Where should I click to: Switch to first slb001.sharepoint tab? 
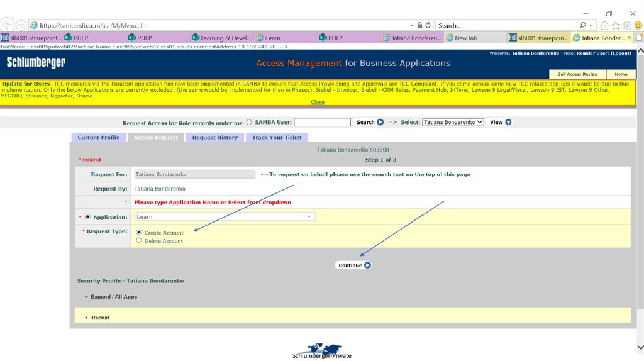[31, 38]
